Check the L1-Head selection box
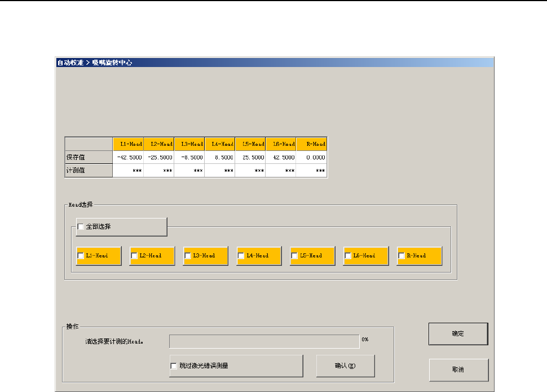Screen dimensions: 547x392 coord(81,256)
